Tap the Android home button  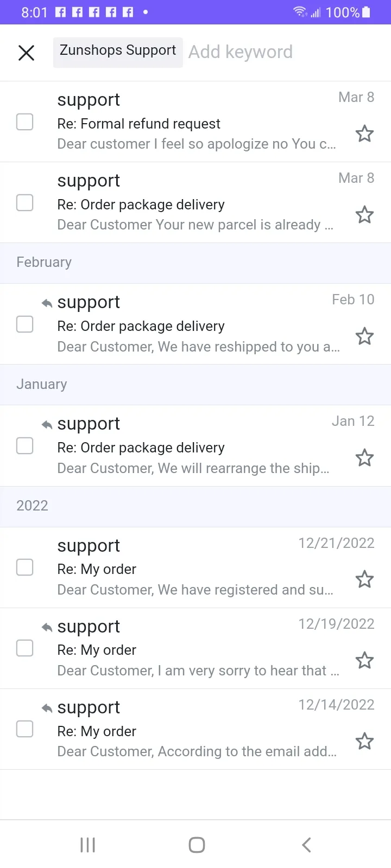[x=197, y=845]
